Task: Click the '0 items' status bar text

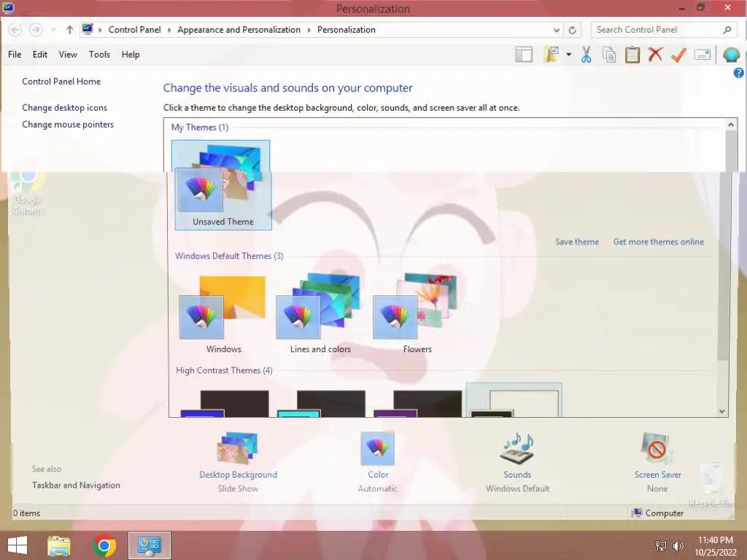Action: tap(27, 513)
